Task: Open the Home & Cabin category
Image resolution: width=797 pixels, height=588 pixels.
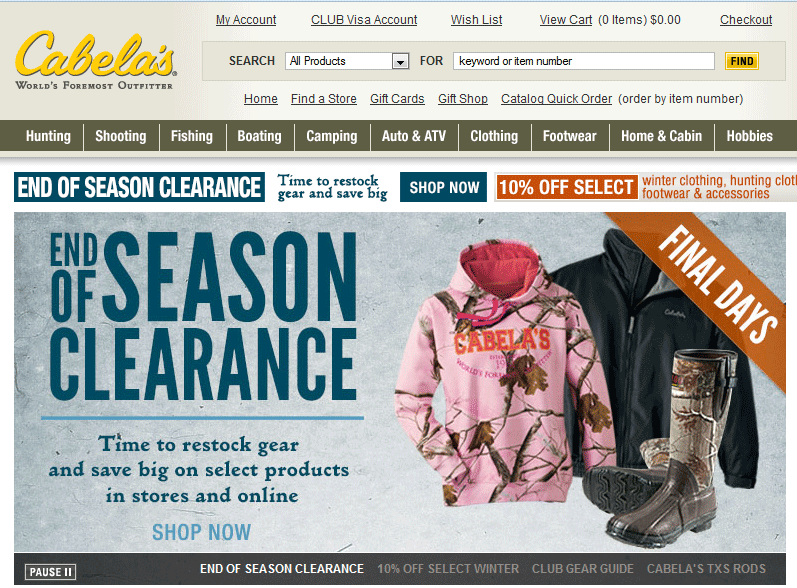Action: (661, 136)
